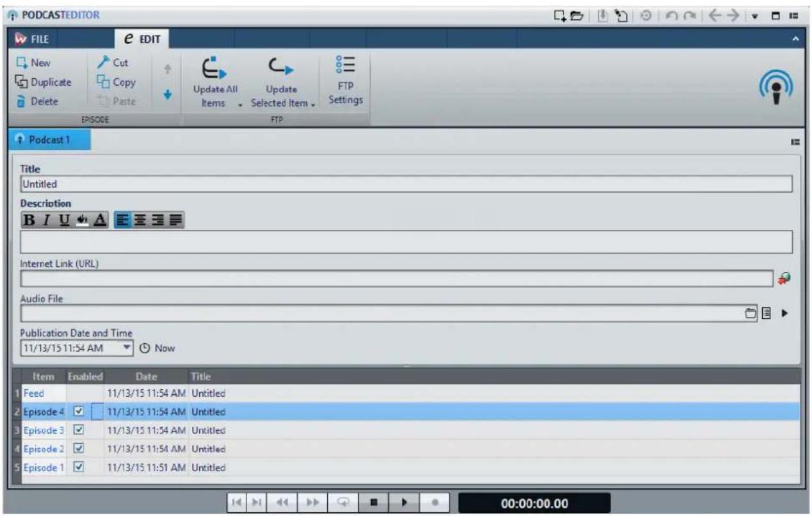Click the greyed-out Paste command
This screenshot has width=812, height=516.
(116, 101)
